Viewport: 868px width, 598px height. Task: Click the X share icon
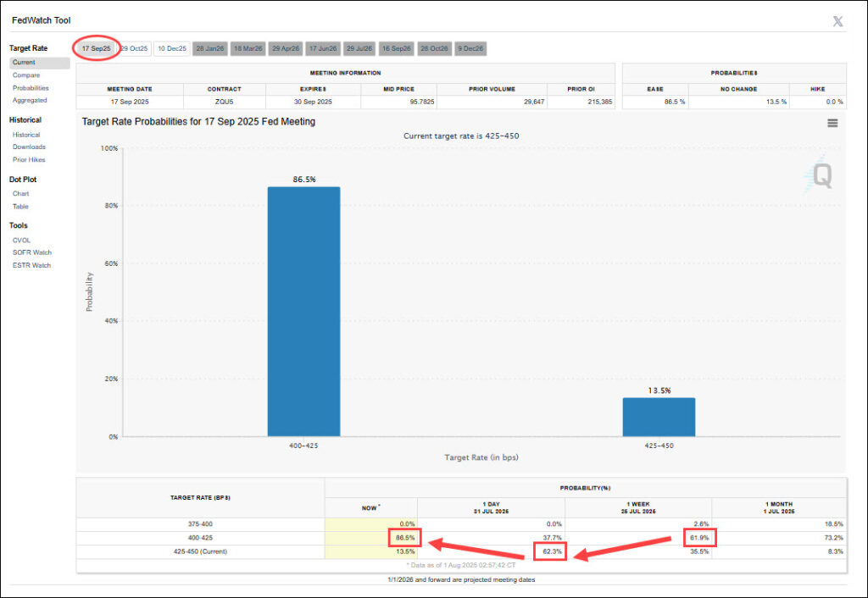[x=837, y=21]
